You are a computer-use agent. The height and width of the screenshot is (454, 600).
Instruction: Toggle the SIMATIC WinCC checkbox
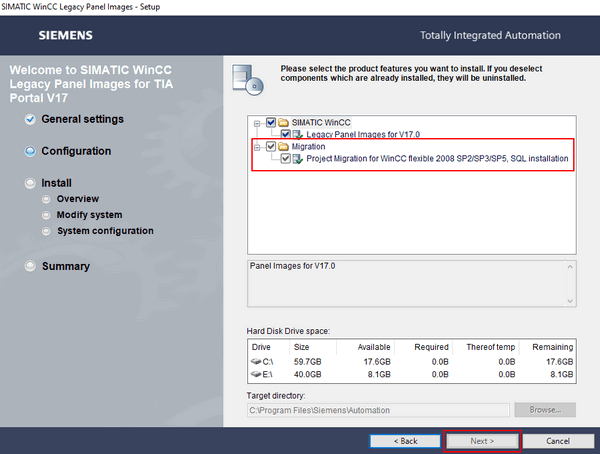tap(271, 122)
